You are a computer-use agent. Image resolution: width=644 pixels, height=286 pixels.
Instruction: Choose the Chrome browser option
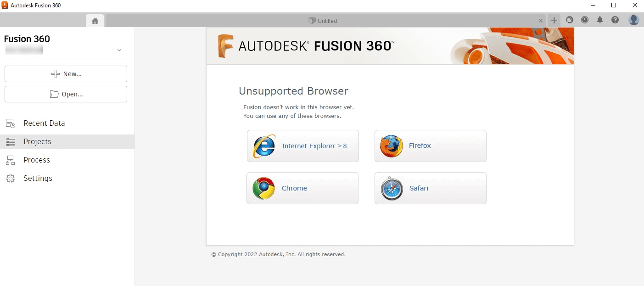tap(302, 188)
